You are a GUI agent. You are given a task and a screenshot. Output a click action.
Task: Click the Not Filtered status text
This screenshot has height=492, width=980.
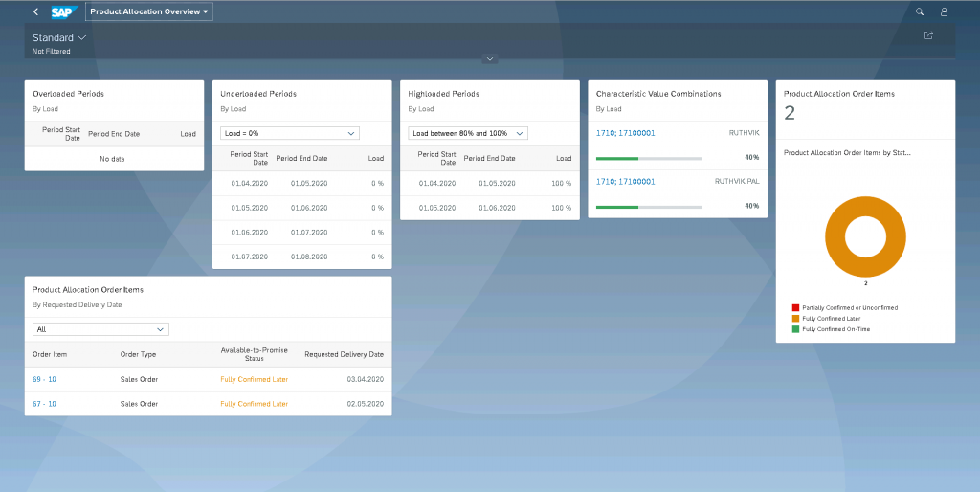click(52, 52)
